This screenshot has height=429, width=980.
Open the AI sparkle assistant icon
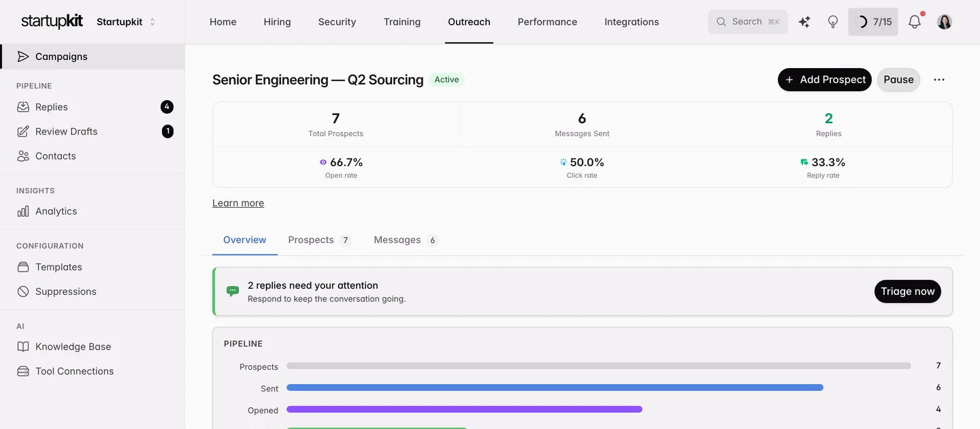click(x=804, y=22)
